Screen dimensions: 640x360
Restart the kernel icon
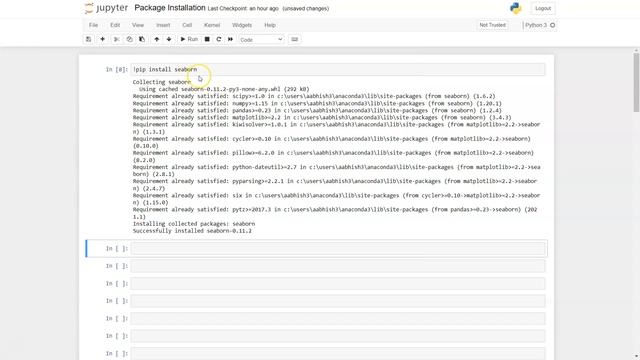coord(219,39)
